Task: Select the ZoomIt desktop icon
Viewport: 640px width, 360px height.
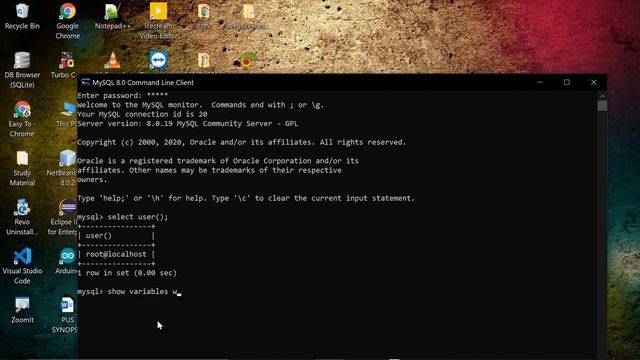Action: [22, 310]
